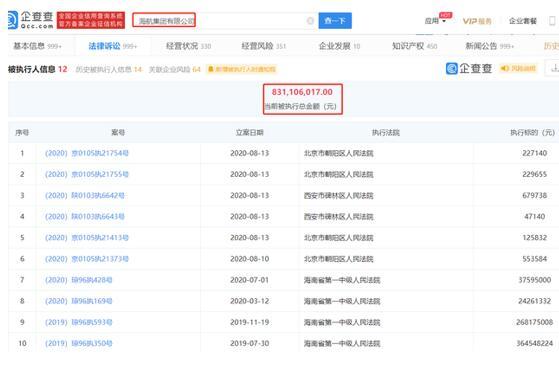Screen dimensions: 559x365
Task: Open case (2019) 琼96执593号
Action: [78, 322]
